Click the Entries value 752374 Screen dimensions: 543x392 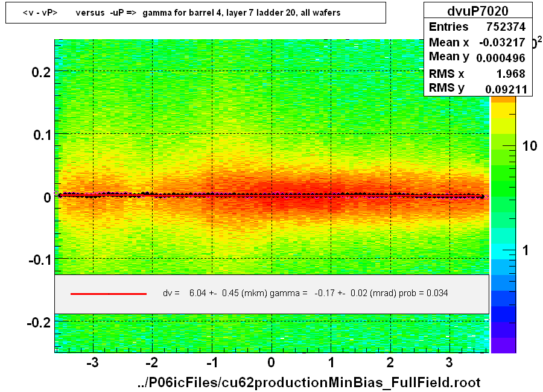tap(506, 27)
